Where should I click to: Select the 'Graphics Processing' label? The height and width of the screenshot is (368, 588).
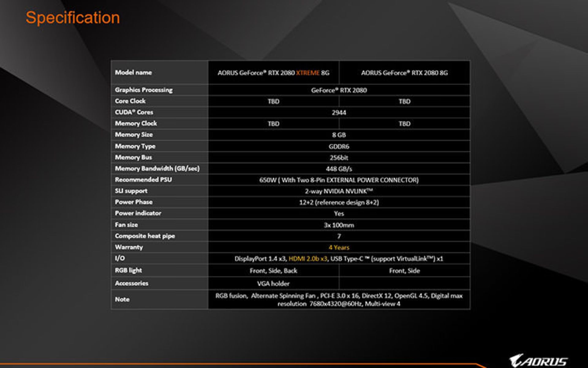click(x=144, y=90)
